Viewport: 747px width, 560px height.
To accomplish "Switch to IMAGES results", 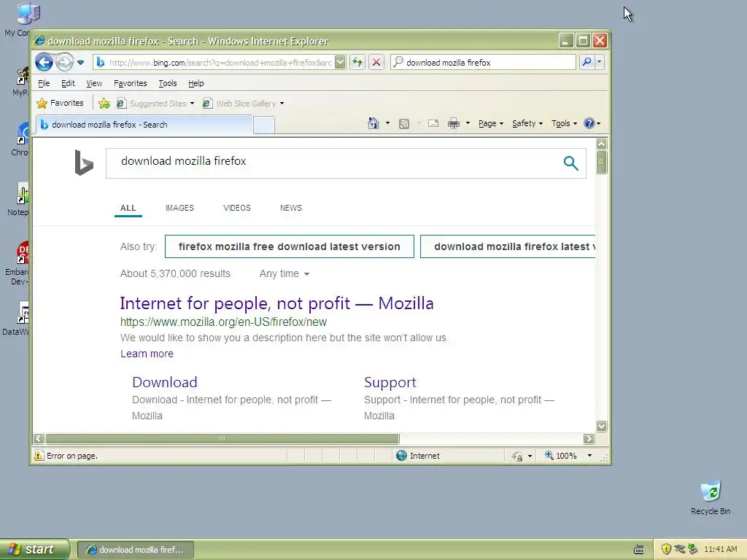I will pos(179,208).
